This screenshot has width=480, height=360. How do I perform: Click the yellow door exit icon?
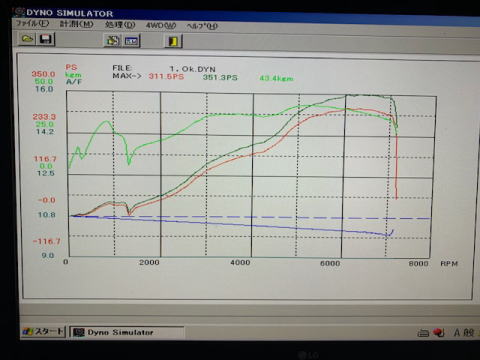point(173,41)
